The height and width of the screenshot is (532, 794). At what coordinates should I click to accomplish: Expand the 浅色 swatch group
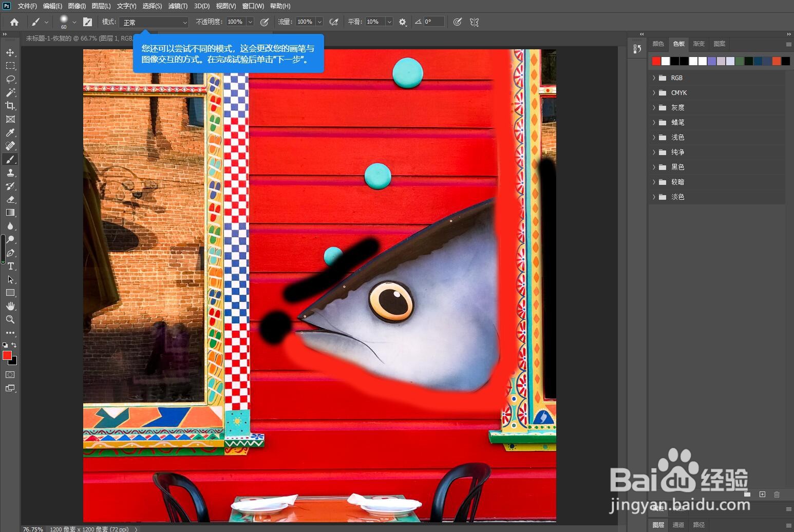pos(654,138)
